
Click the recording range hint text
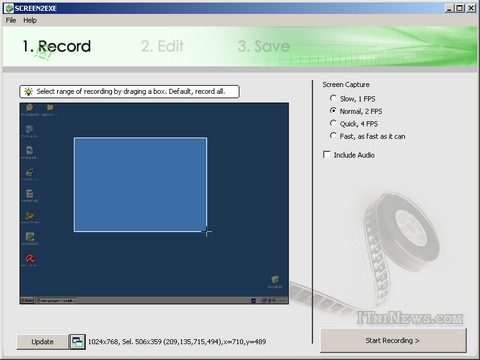[x=131, y=91]
